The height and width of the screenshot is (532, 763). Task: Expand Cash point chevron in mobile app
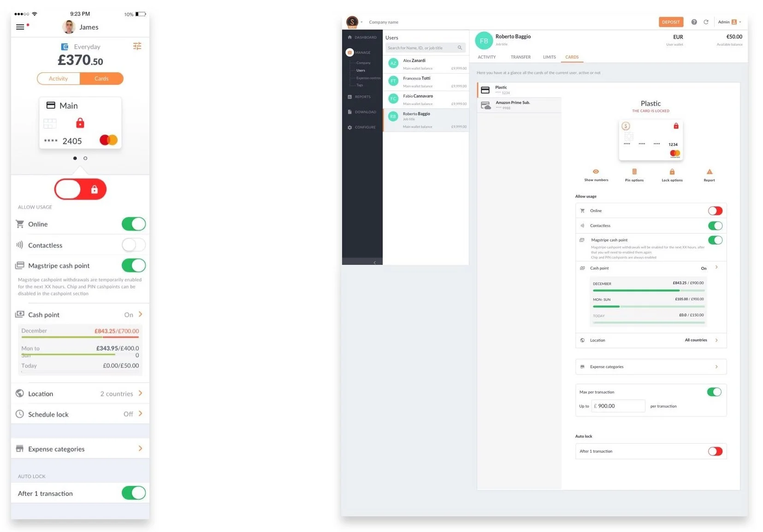(x=141, y=314)
